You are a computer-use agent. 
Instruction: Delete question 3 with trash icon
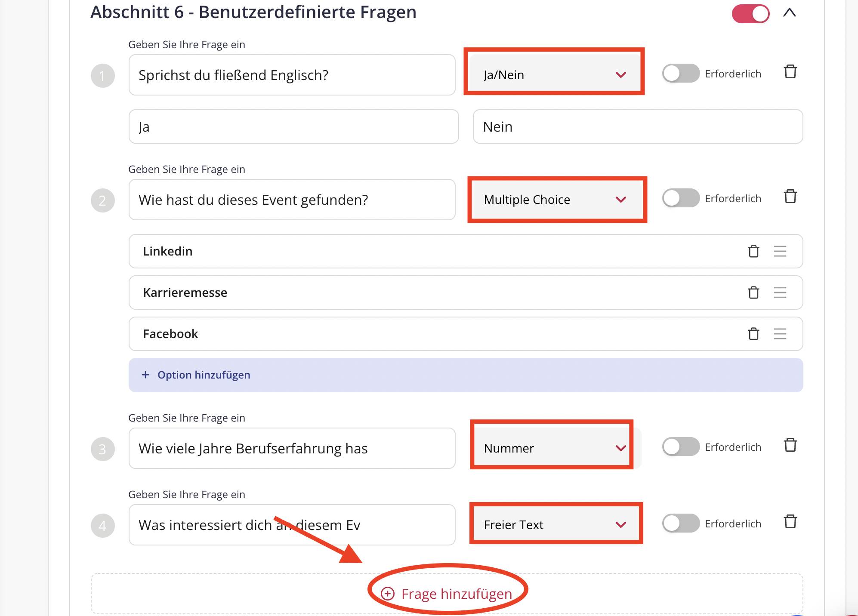pos(790,445)
